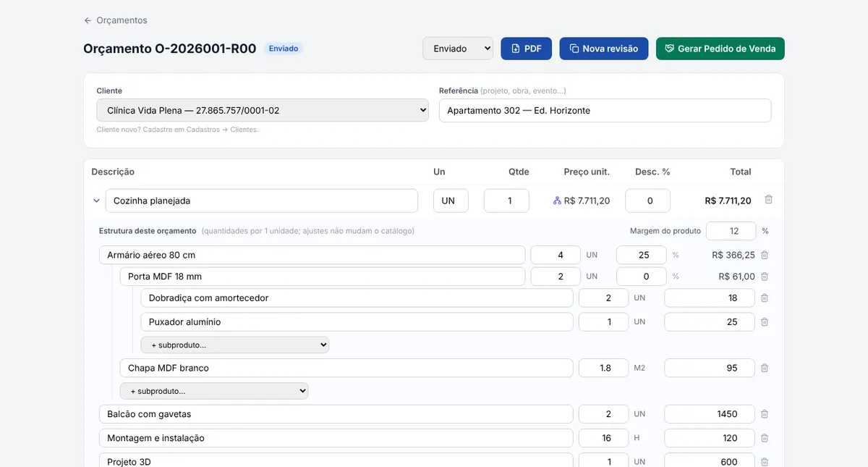Click the Cliente novo hint text
The width and height of the screenshot is (868, 467).
point(177,130)
